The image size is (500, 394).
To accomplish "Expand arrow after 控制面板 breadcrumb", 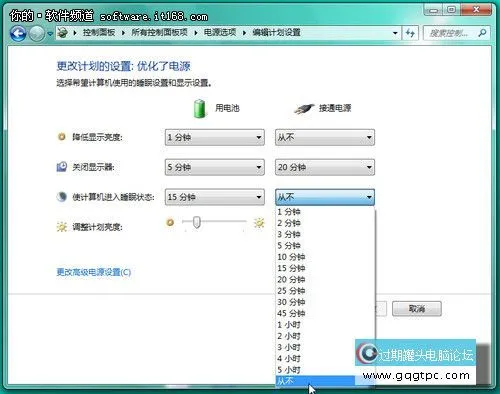I will (123, 33).
